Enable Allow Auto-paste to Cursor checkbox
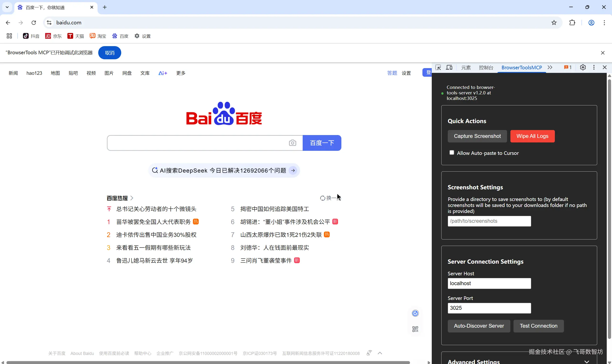 pyautogui.click(x=452, y=152)
